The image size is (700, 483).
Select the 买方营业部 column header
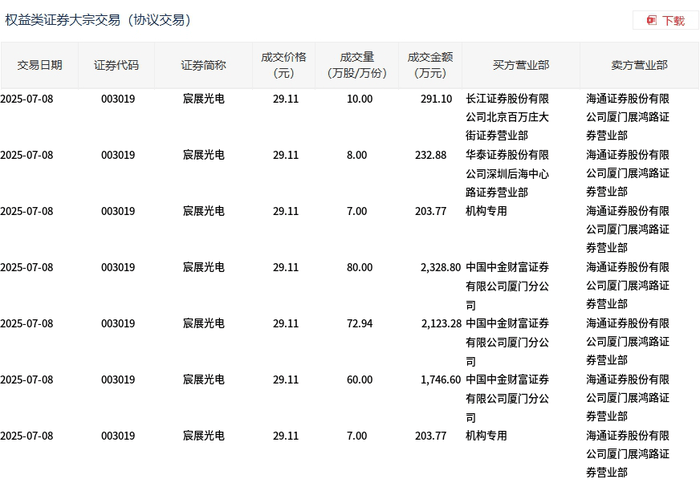(521, 66)
